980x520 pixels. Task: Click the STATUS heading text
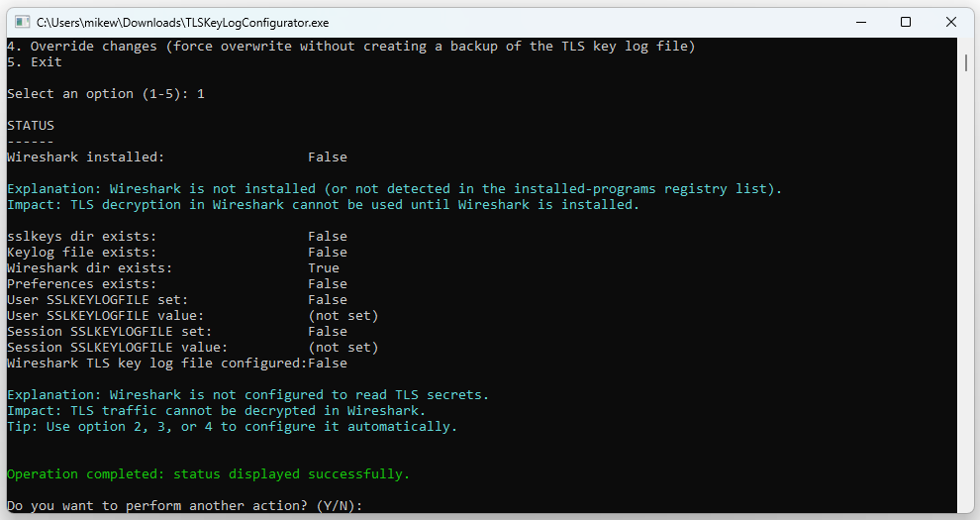pyautogui.click(x=31, y=126)
